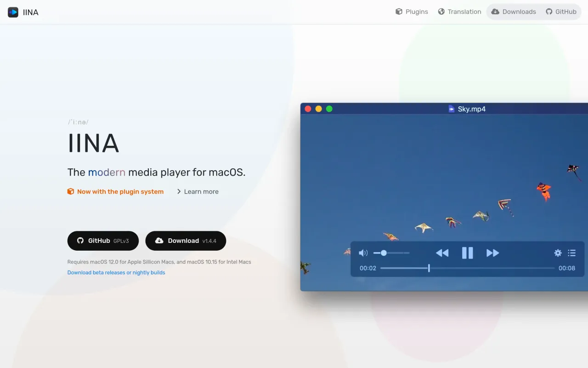This screenshot has height=368, width=588.
Task: Click the chevron next to Learn more
Action: coord(179,192)
